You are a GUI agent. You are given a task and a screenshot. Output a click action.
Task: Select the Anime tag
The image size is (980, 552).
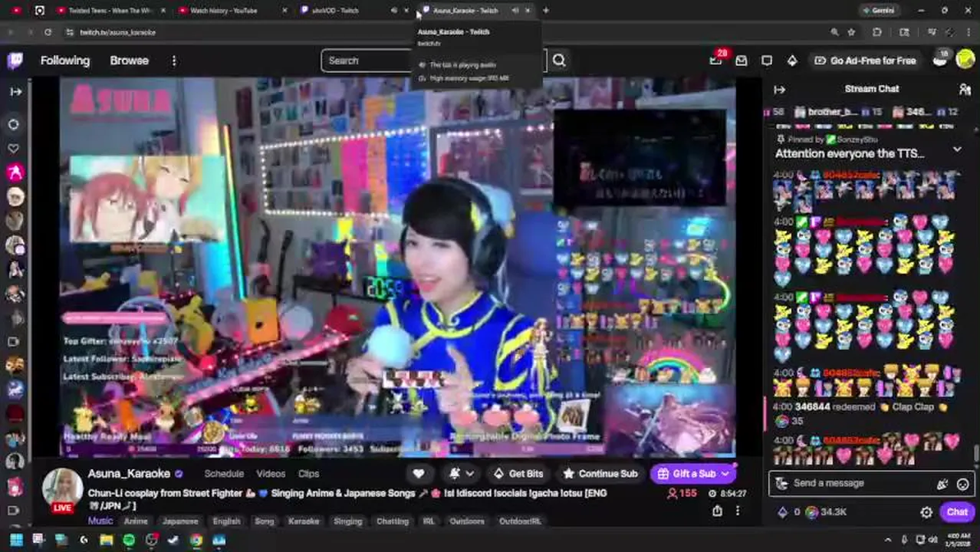136,521
